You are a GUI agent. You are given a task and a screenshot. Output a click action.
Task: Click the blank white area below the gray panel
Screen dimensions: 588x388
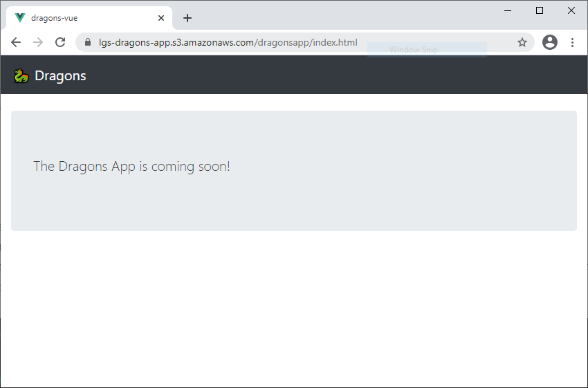click(294, 311)
